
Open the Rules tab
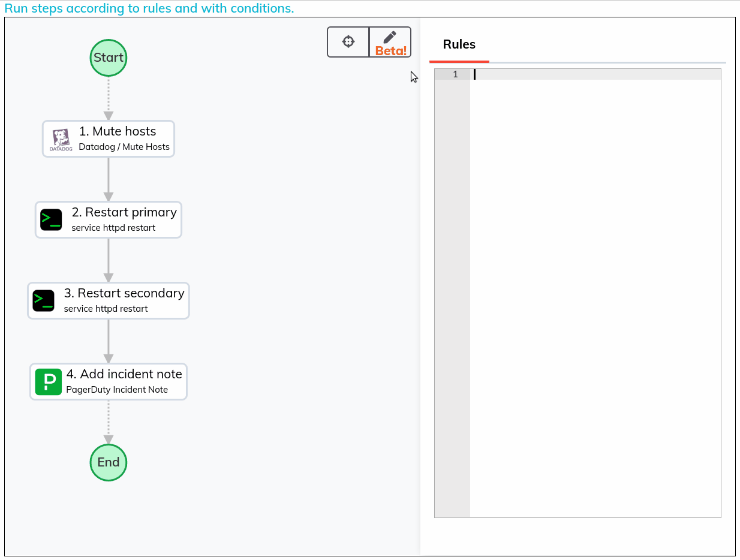pos(459,44)
